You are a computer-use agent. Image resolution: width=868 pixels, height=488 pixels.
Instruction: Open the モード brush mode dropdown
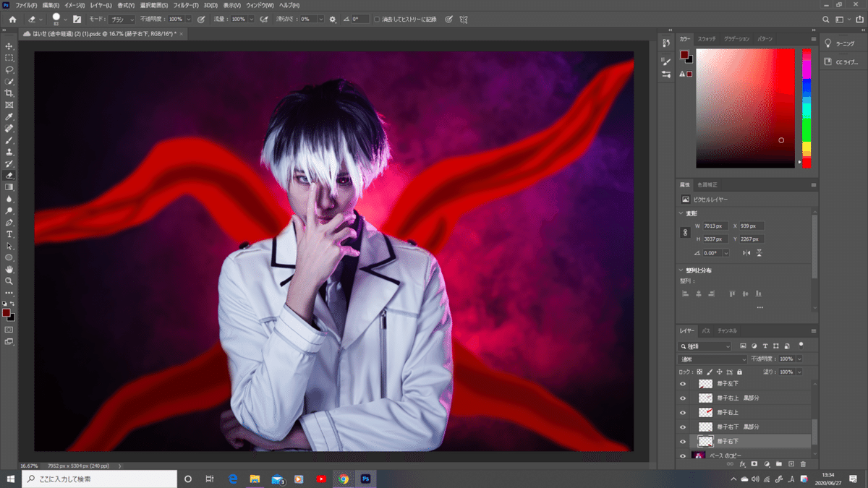[122, 19]
